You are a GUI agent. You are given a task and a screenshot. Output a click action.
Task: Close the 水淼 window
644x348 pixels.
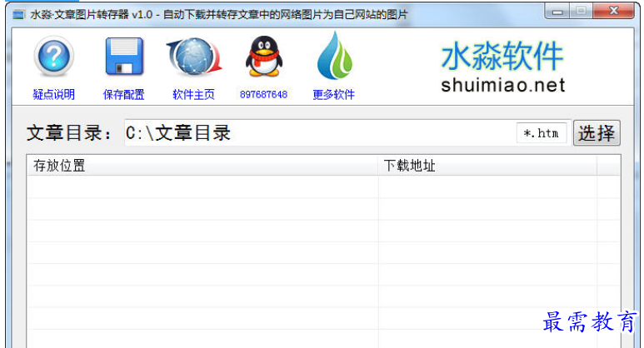click(614, 11)
